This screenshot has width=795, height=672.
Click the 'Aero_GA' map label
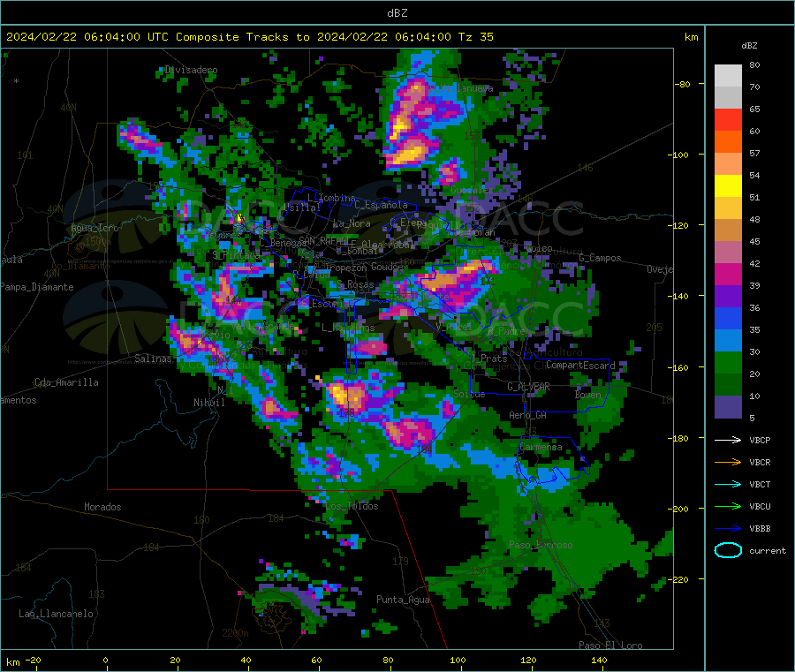(527, 415)
